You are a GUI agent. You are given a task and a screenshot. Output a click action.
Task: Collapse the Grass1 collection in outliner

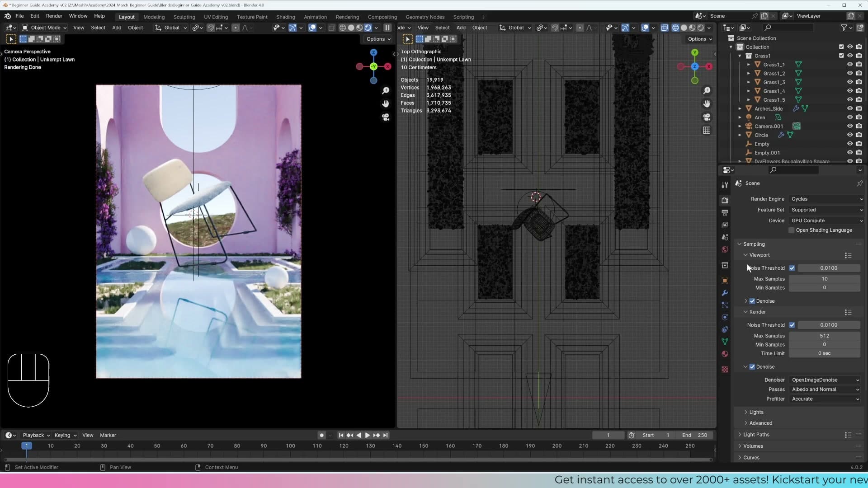(x=740, y=56)
